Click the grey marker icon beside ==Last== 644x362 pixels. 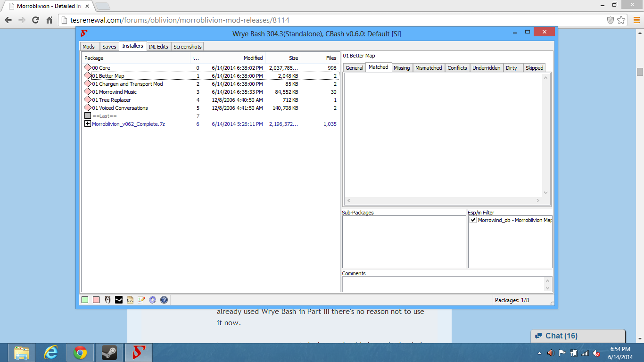[x=88, y=116]
